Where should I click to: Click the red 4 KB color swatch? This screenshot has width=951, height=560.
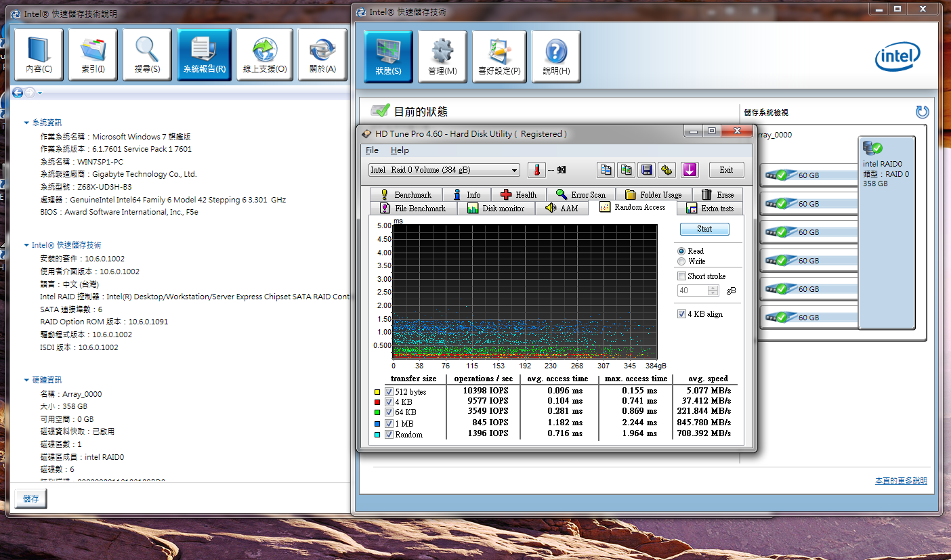pyautogui.click(x=377, y=402)
